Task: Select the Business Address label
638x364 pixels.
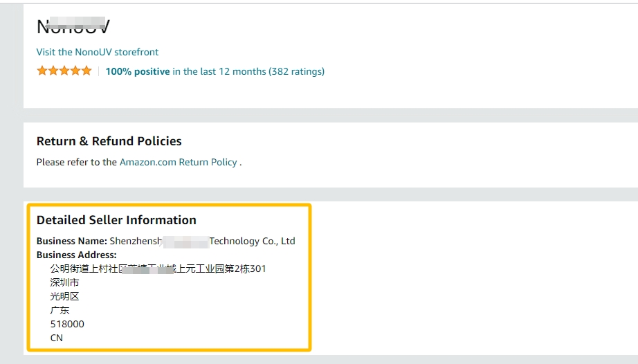Action: (x=77, y=255)
